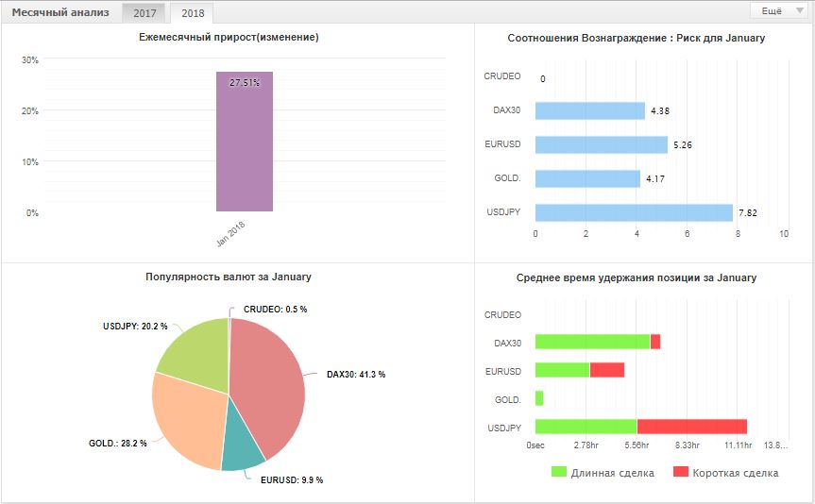Click USDJPY red short-trade holding bar
Image resolution: width=815 pixels, height=504 pixels.
coord(692,427)
